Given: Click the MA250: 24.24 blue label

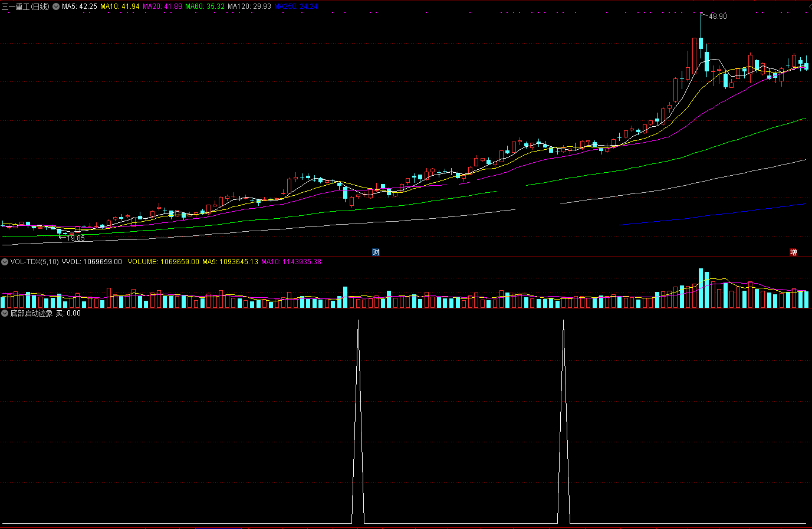Looking at the screenshot, I should pyautogui.click(x=296, y=6).
